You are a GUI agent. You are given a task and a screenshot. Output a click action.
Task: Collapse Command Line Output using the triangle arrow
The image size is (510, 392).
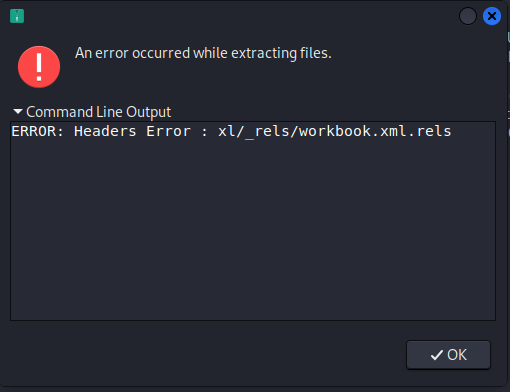coord(18,111)
